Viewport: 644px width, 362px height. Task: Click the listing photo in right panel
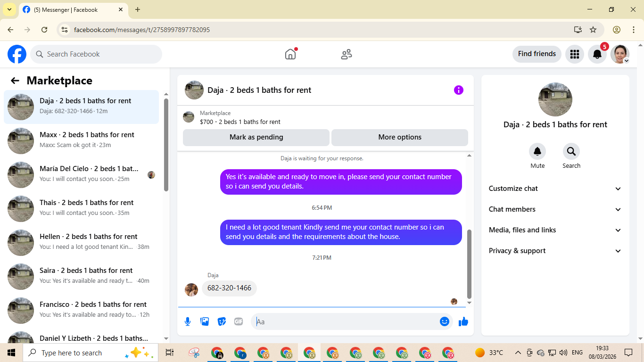pos(555,99)
